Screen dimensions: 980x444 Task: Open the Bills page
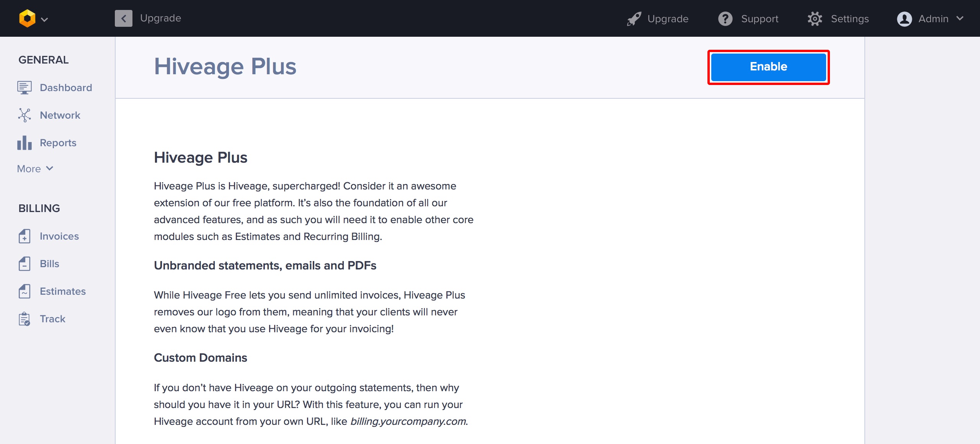click(x=49, y=264)
